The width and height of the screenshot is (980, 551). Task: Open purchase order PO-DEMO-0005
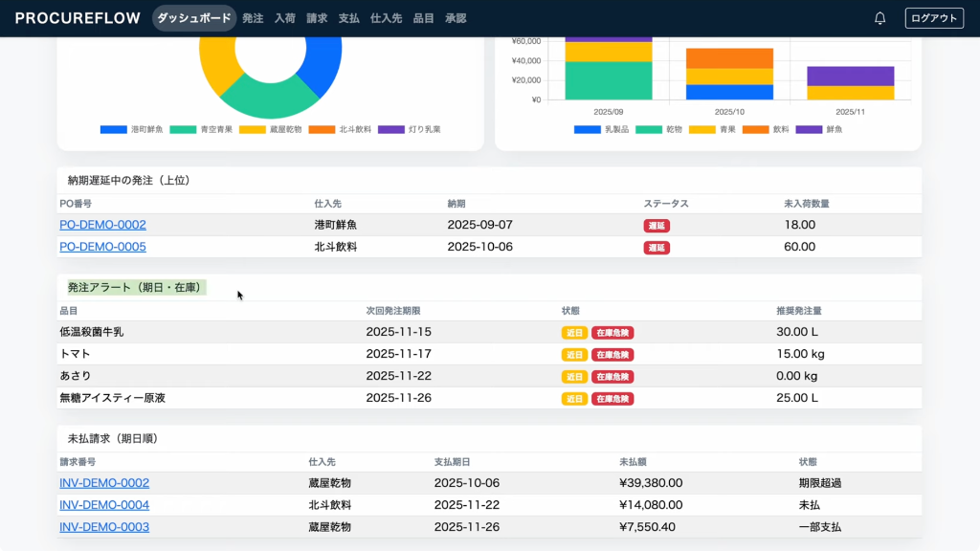tap(102, 247)
